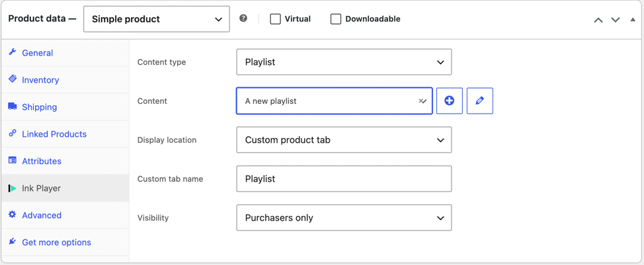Viewport: 644px width, 265px height.
Task: Click the 'Display location' field label
Action: coord(167,140)
